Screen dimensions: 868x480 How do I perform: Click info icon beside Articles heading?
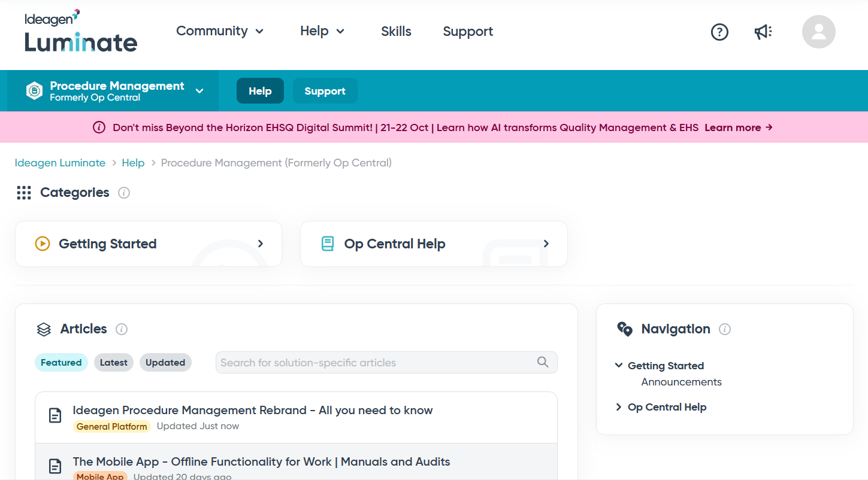click(122, 329)
